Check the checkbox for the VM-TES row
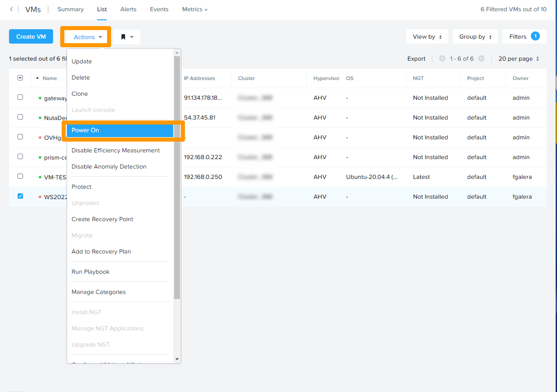This screenshot has width=557, height=392. [20, 176]
